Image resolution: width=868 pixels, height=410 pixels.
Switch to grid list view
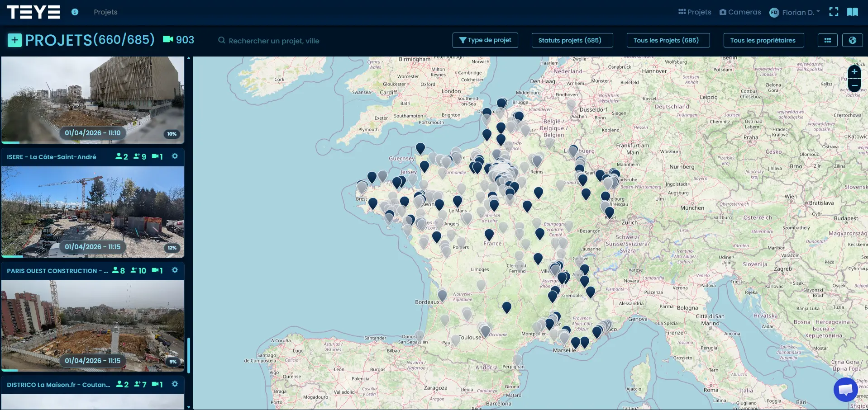828,40
